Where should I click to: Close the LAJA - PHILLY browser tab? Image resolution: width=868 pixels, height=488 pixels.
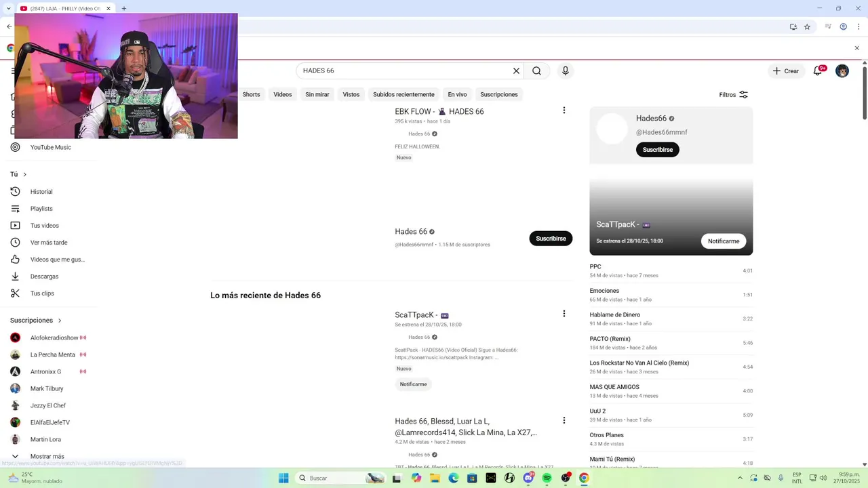108,9
